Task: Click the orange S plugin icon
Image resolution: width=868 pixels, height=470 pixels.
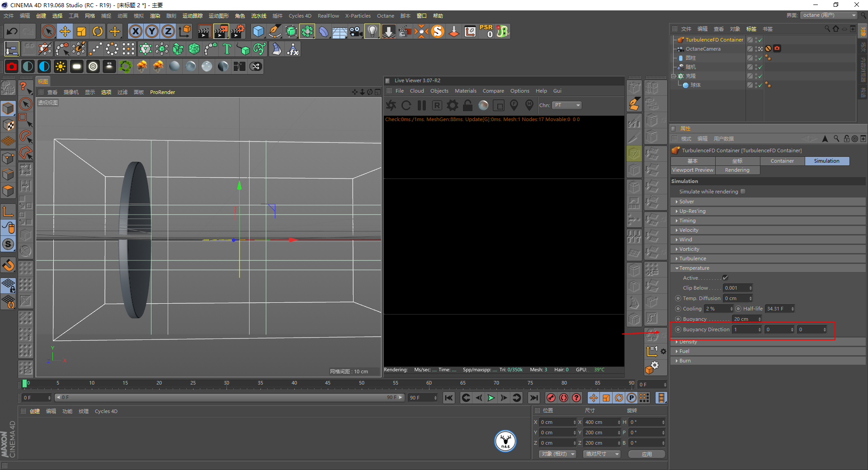Action: coord(438,31)
